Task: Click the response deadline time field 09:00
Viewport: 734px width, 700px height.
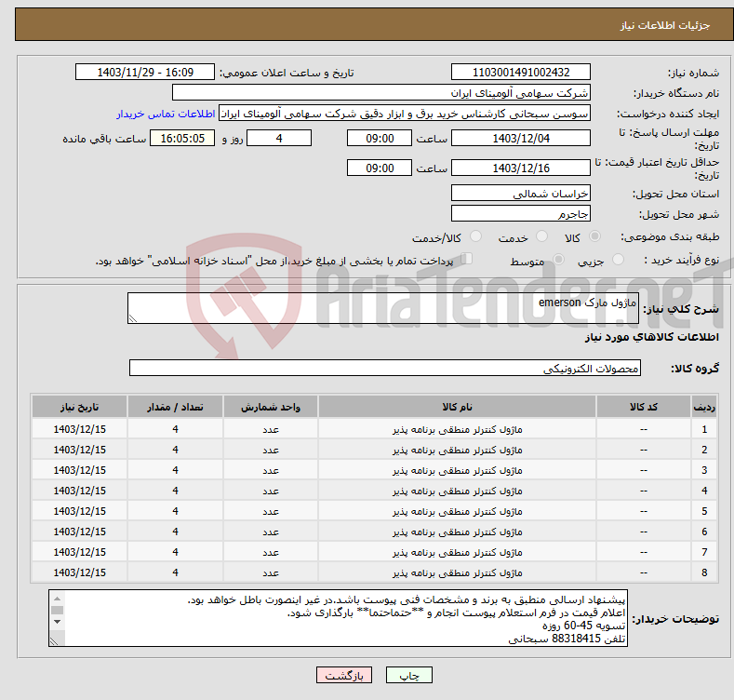Action: point(380,138)
